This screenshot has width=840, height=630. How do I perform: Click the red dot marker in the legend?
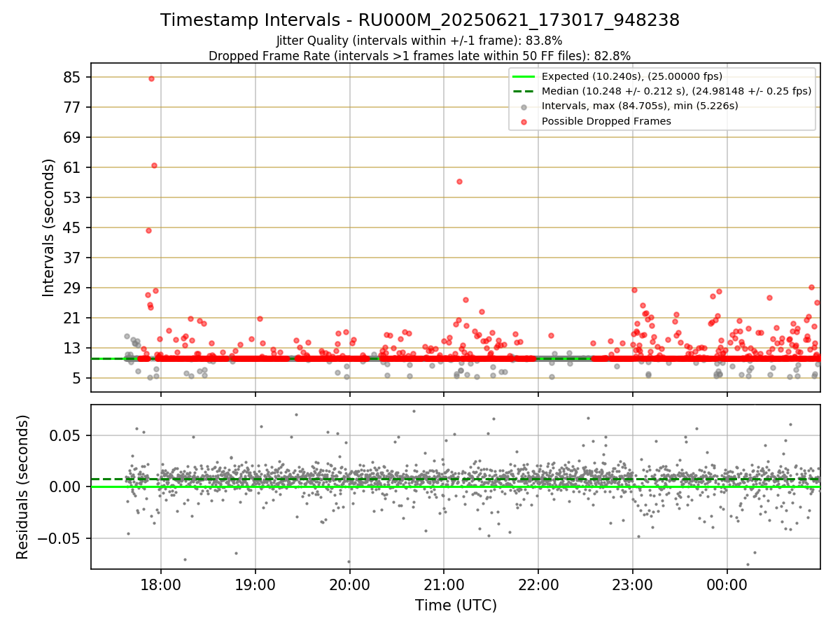pos(524,121)
